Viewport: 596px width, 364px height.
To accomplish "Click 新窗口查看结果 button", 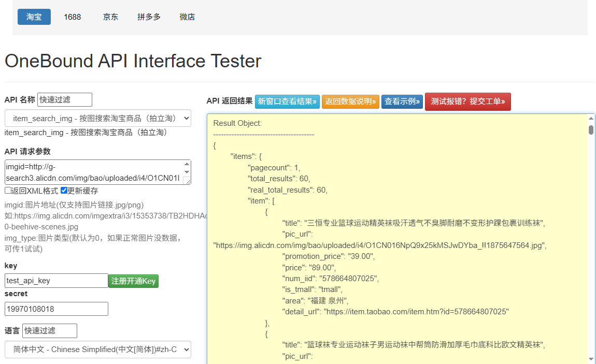I will click(x=287, y=101).
